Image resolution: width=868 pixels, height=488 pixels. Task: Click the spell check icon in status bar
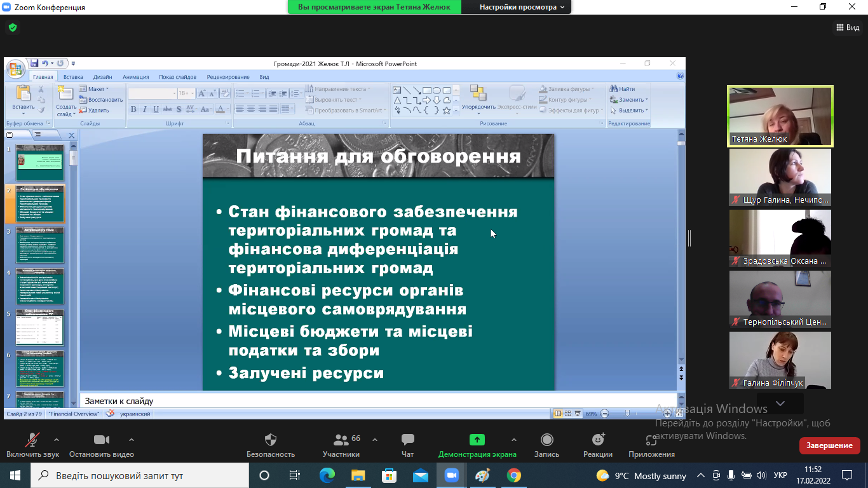tap(111, 413)
